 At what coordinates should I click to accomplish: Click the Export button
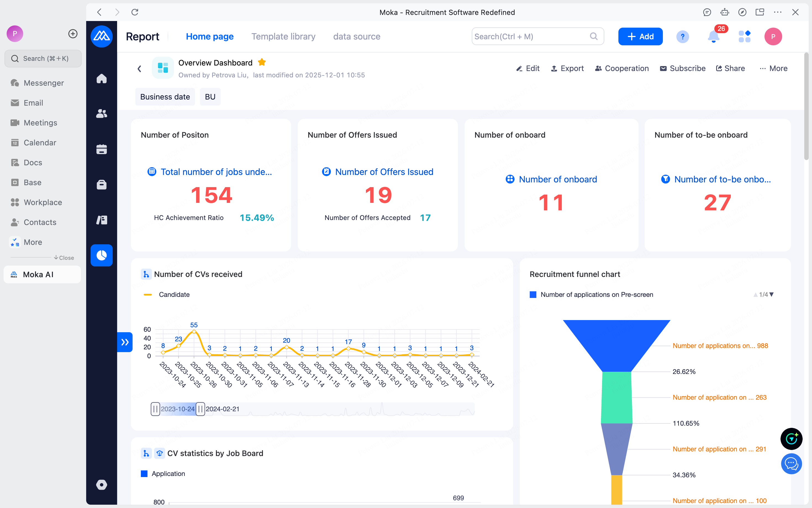point(567,69)
